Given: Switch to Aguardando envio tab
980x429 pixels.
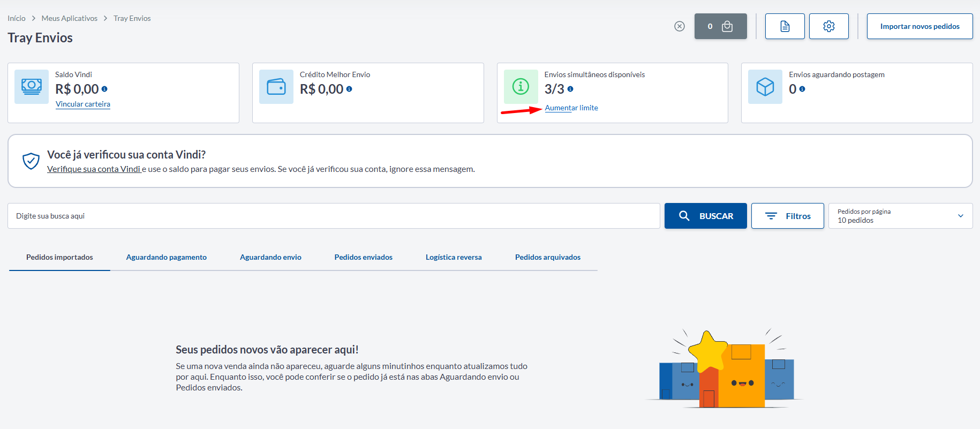Looking at the screenshot, I should pos(270,258).
